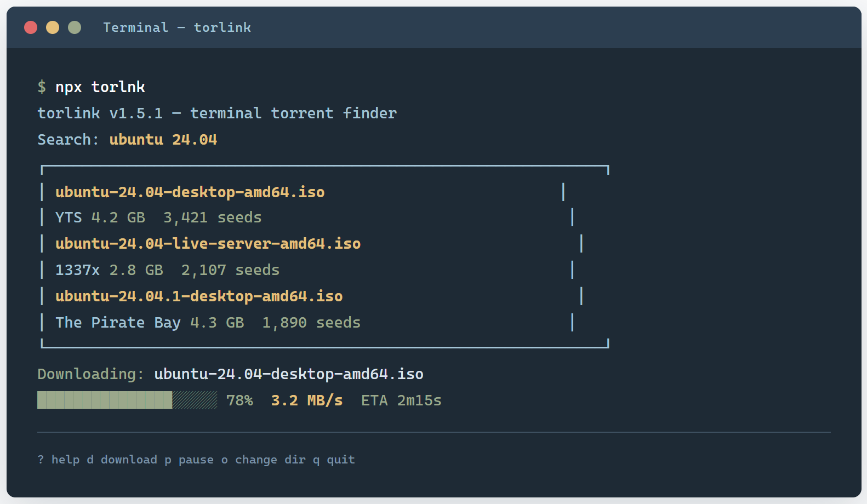Select the ubuntu-24.04.1-desktop-amd64.iso result
Image resolution: width=867 pixels, height=504 pixels.
[199, 296]
